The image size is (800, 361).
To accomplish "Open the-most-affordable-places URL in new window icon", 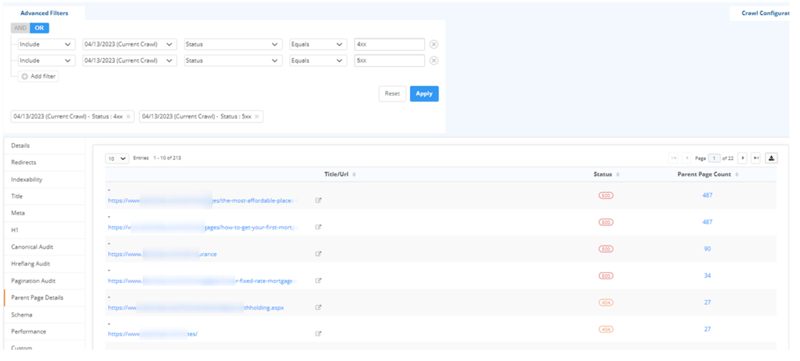I will 318,200.
